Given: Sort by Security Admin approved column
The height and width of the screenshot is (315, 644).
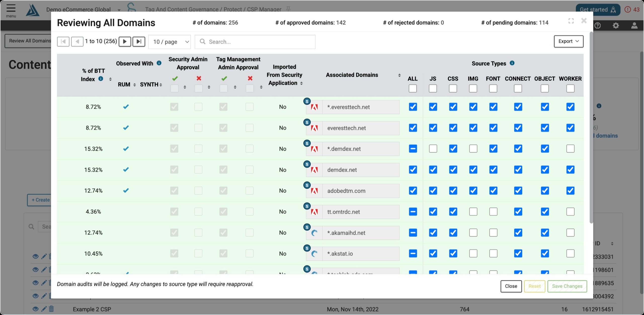Looking at the screenshot, I should 185,87.
